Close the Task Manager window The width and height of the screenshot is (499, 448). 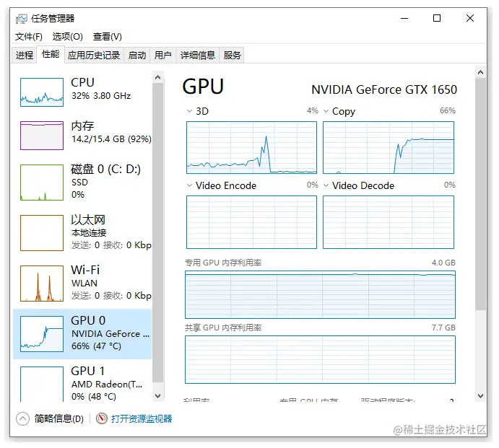coord(469,19)
